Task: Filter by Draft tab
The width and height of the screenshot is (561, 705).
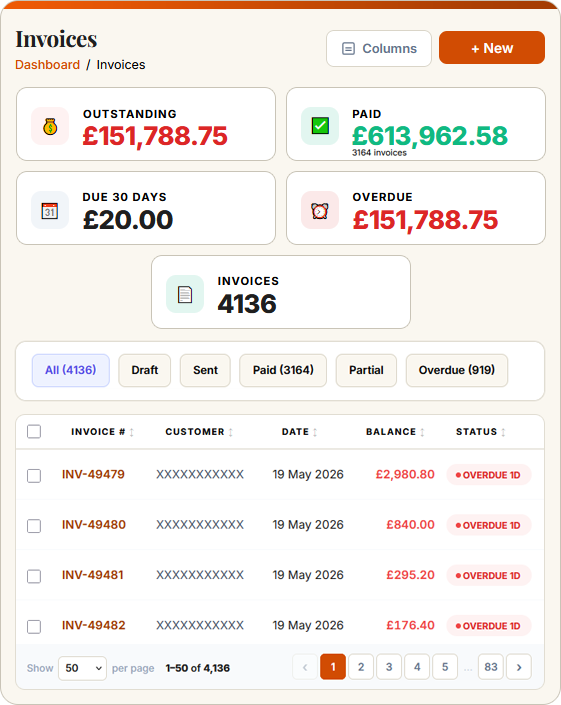Action: click(145, 370)
